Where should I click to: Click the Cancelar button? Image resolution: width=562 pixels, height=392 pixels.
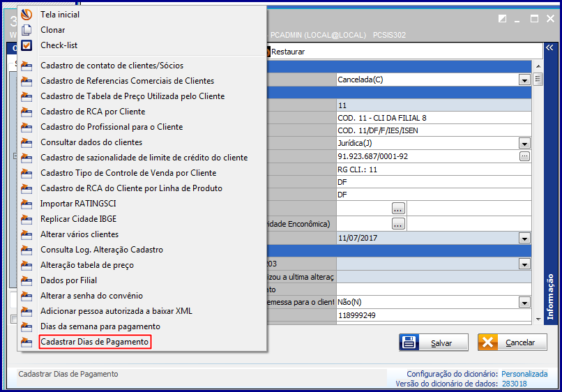point(512,342)
